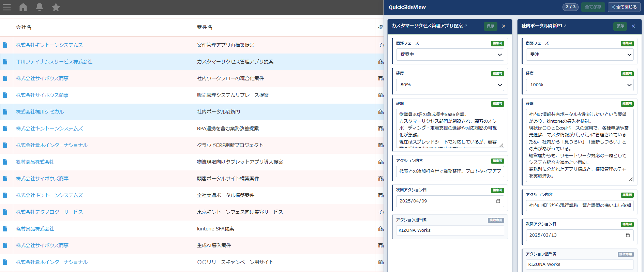Open date picker for 2025/04/09
644x272 pixels.
(498, 201)
